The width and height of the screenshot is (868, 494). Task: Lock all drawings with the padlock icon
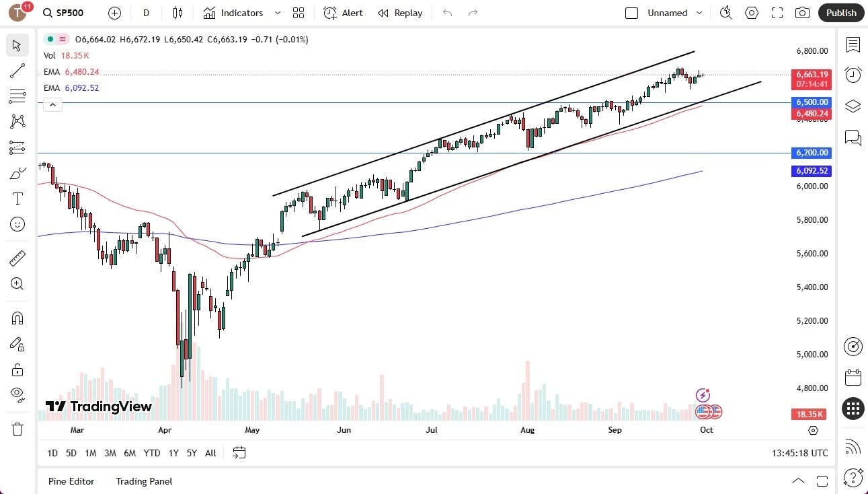point(17,369)
